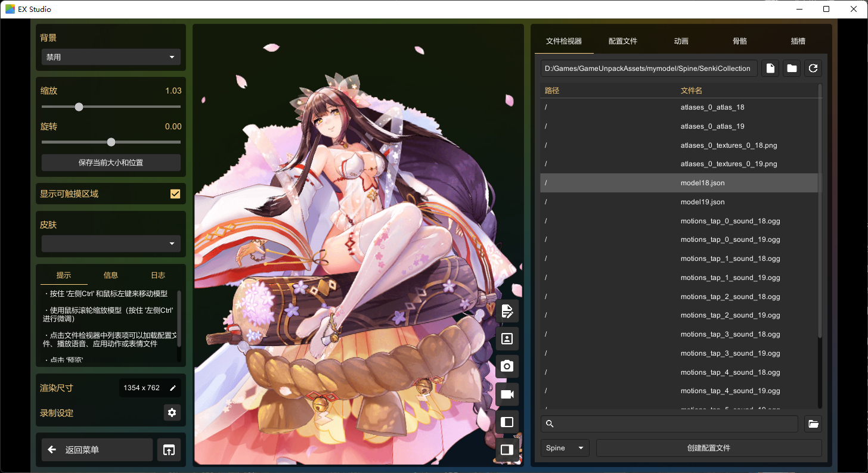Click the portrait icon on canvas

[x=507, y=338]
